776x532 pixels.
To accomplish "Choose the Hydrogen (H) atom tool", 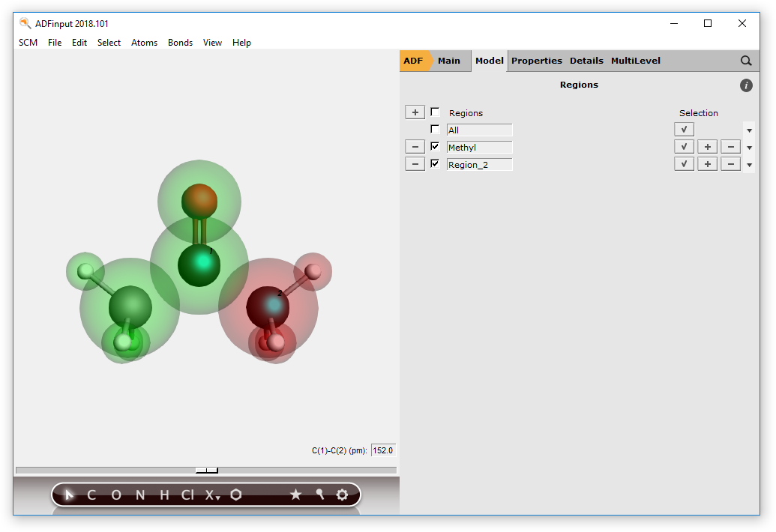I will (164, 495).
